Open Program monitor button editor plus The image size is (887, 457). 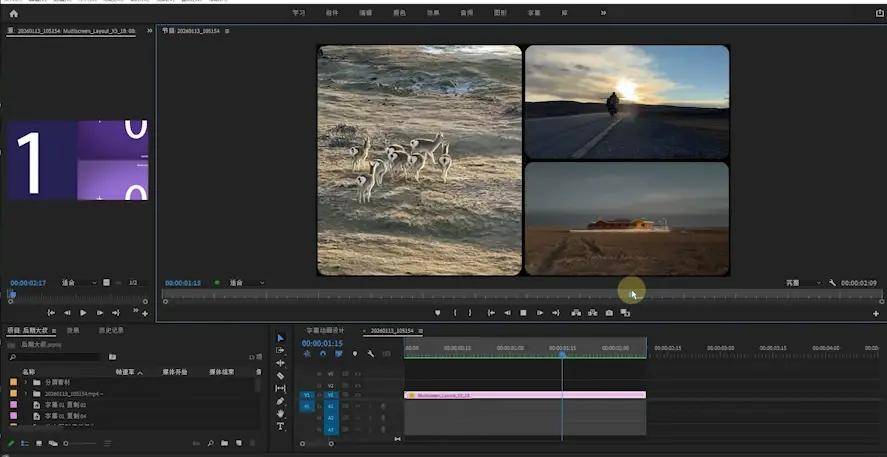[876, 313]
